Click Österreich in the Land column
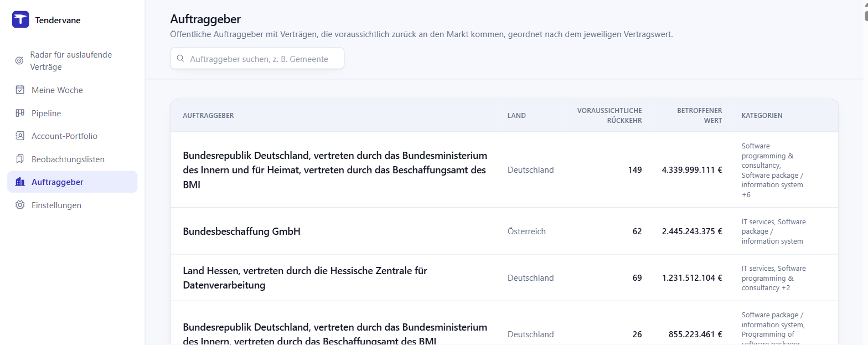868x345 pixels. (x=526, y=231)
